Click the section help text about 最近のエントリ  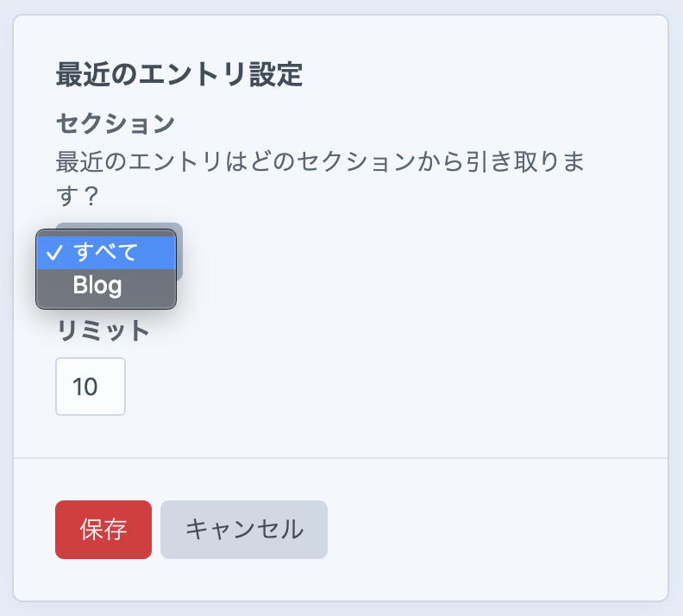click(x=319, y=161)
